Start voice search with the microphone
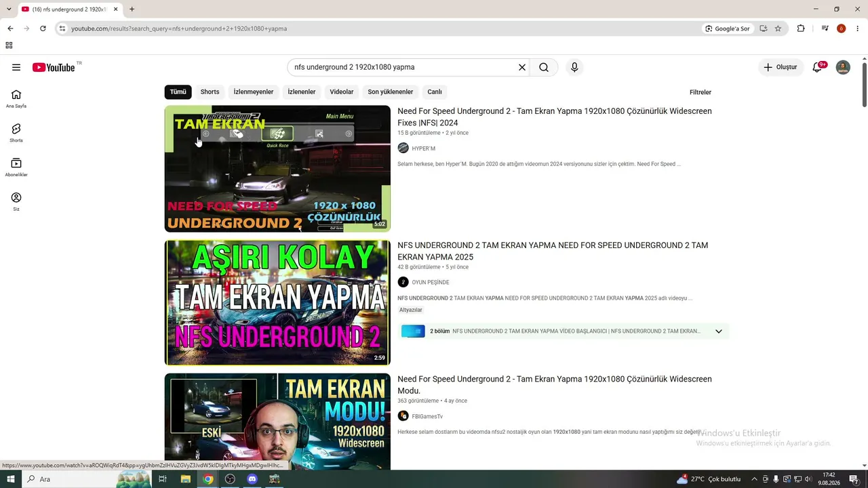The height and width of the screenshot is (488, 868). pos(574,67)
